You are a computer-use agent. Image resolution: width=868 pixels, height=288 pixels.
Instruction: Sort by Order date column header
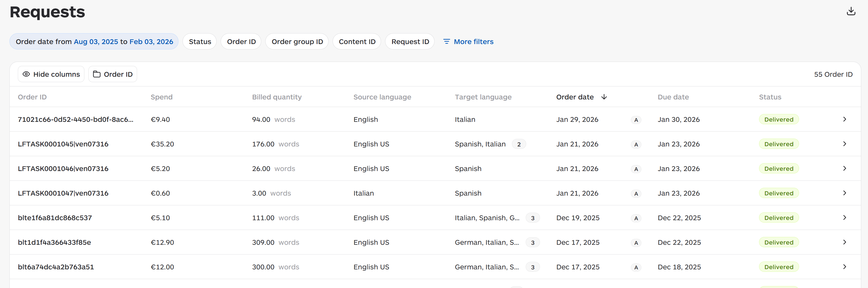tap(575, 97)
